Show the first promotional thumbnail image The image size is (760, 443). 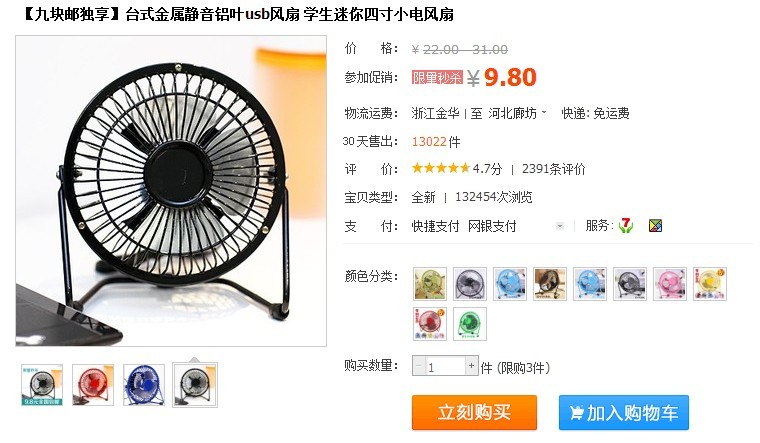point(42,385)
